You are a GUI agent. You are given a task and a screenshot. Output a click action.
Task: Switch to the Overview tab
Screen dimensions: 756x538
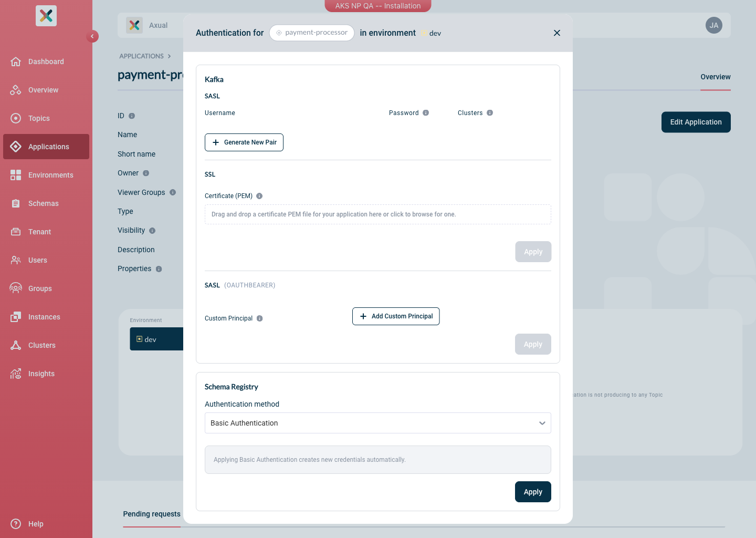point(715,77)
